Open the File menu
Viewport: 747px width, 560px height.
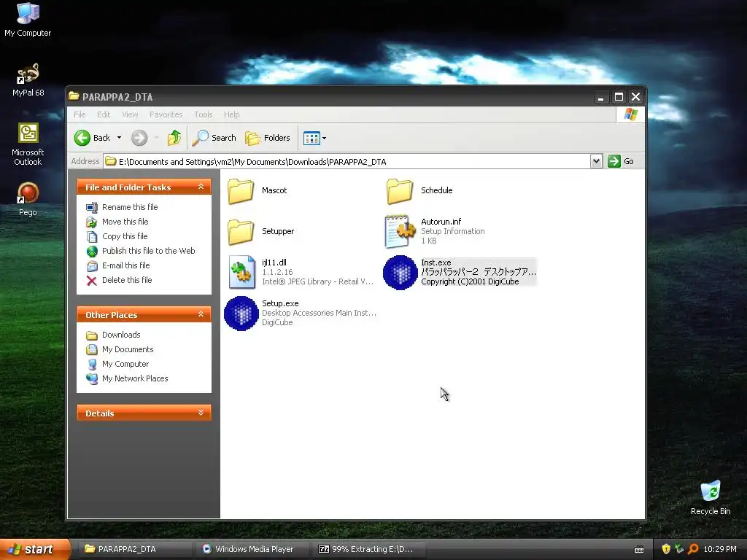tap(80, 114)
